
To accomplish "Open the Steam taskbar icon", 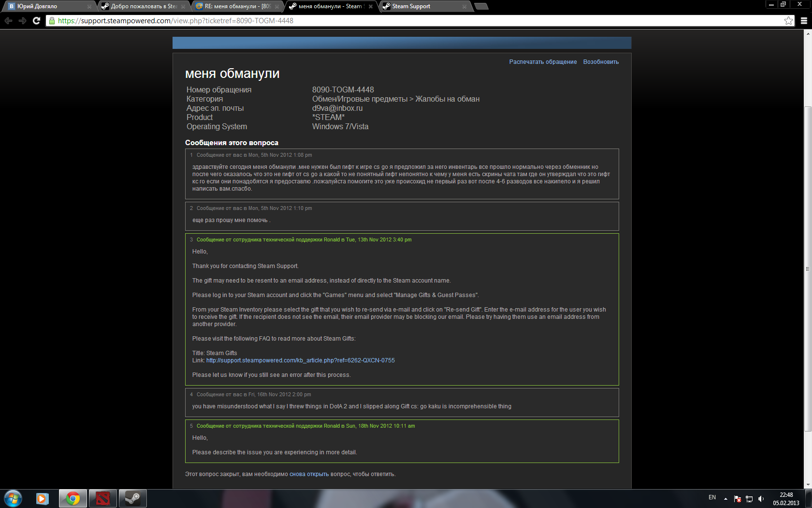I will point(132,499).
